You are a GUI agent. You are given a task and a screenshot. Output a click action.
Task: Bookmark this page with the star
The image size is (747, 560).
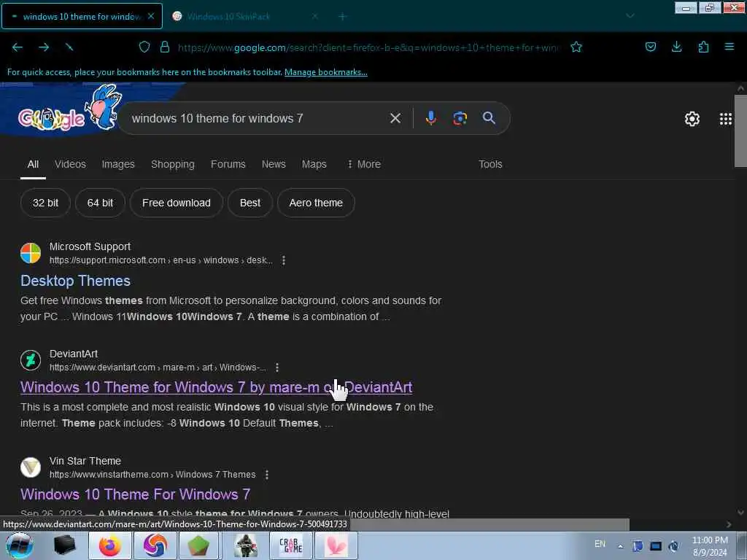[x=576, y=47]
